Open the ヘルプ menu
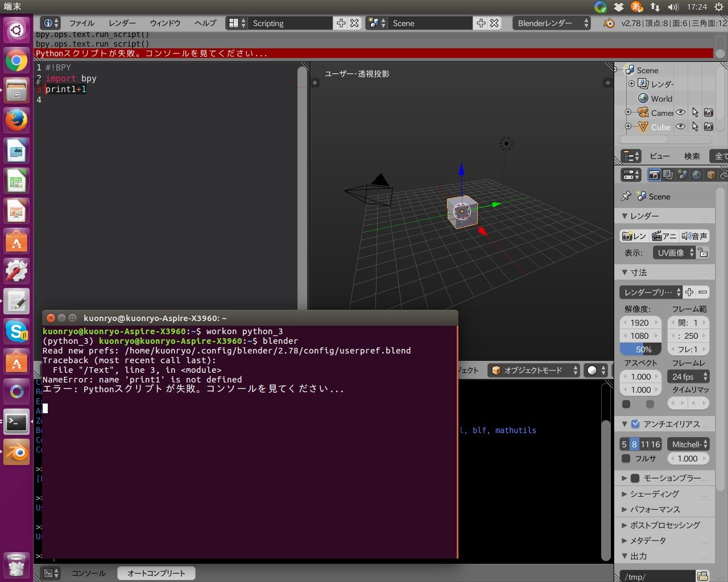The height and width of the screenshot is (582, 728). point(205,23)
